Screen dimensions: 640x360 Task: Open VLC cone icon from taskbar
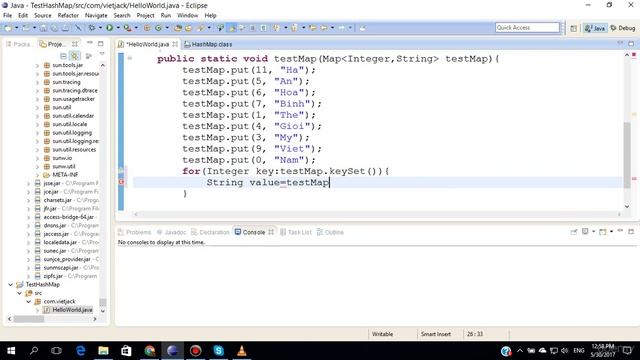click(242, 350)
